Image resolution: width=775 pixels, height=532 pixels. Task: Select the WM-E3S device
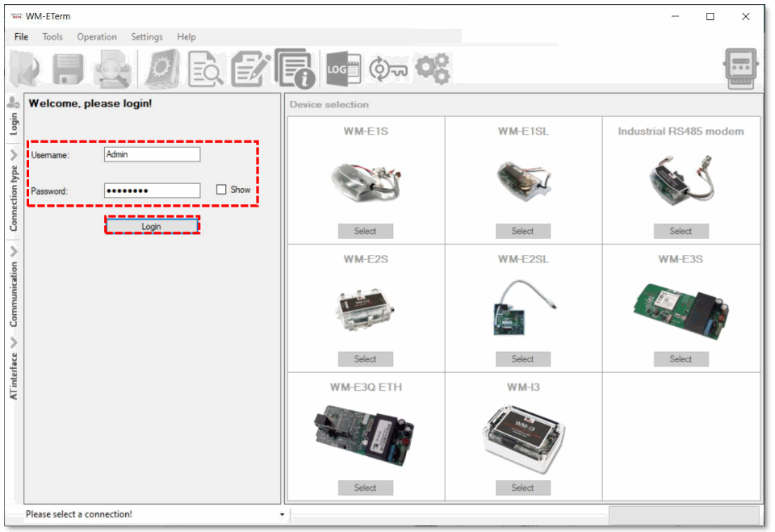(681, 358)
